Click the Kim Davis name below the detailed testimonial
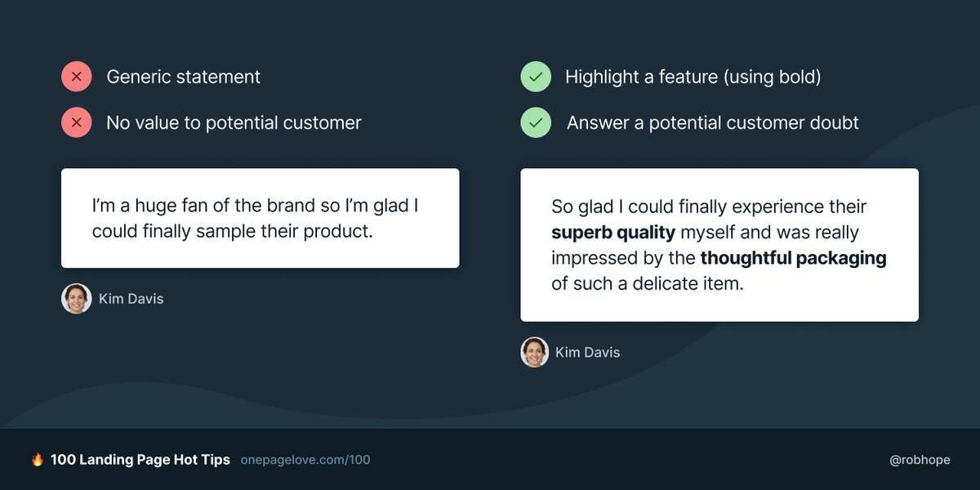This screenshot has height=490, width=980. click(x=588, y=353)
